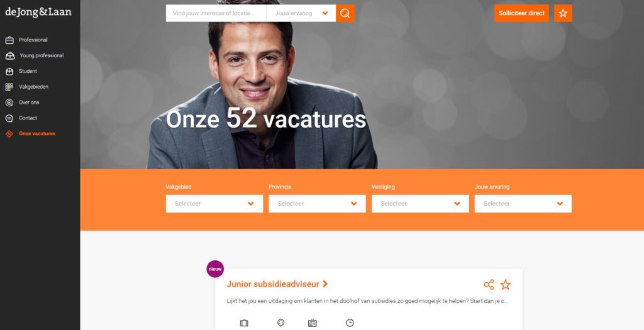
Task: Expand the Vestiging filter dropdown
Action: (x=420, y=204)
